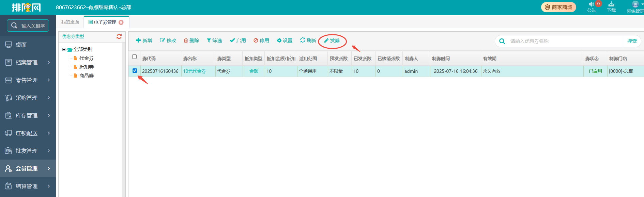This screenshot has height=197, width=644.
Task: Click the 下载 download icon
Action: 611,4
